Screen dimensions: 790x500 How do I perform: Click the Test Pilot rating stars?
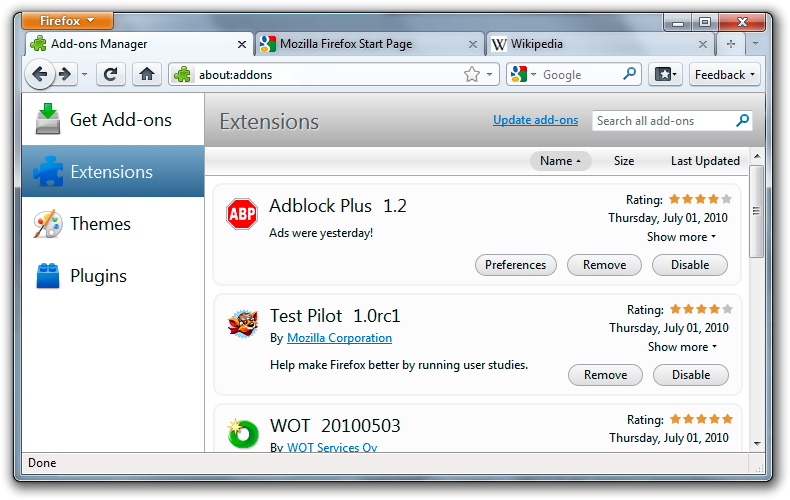coord(701,309)
